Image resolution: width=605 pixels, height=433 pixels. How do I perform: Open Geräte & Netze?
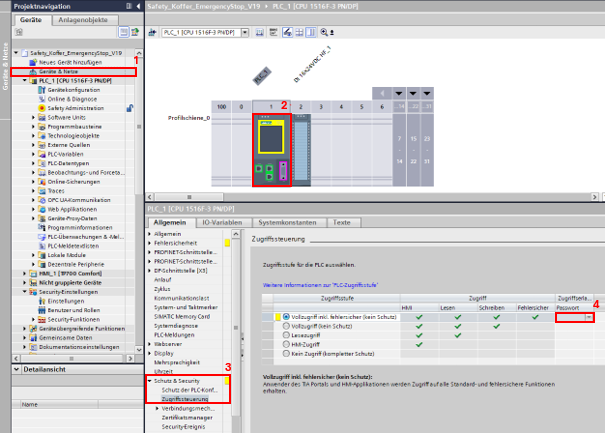pos(60,71)
